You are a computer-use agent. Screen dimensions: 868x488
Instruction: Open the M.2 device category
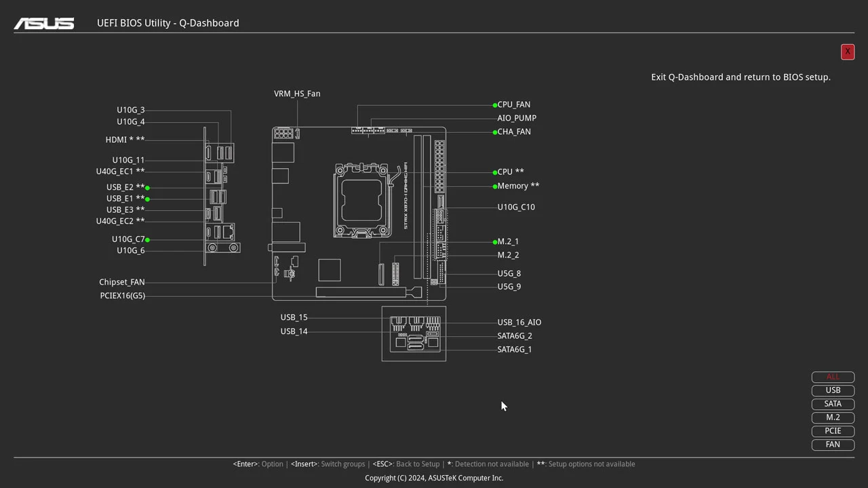[833, 417]
